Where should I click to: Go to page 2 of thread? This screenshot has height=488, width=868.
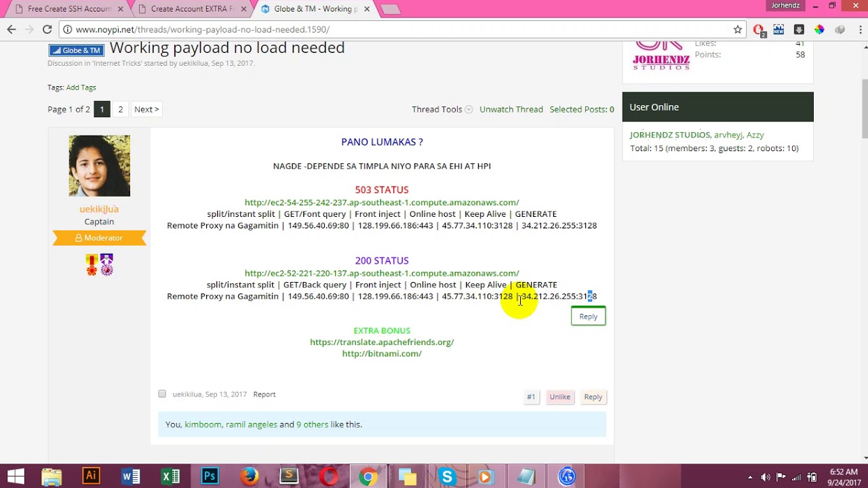click(121, 109)
